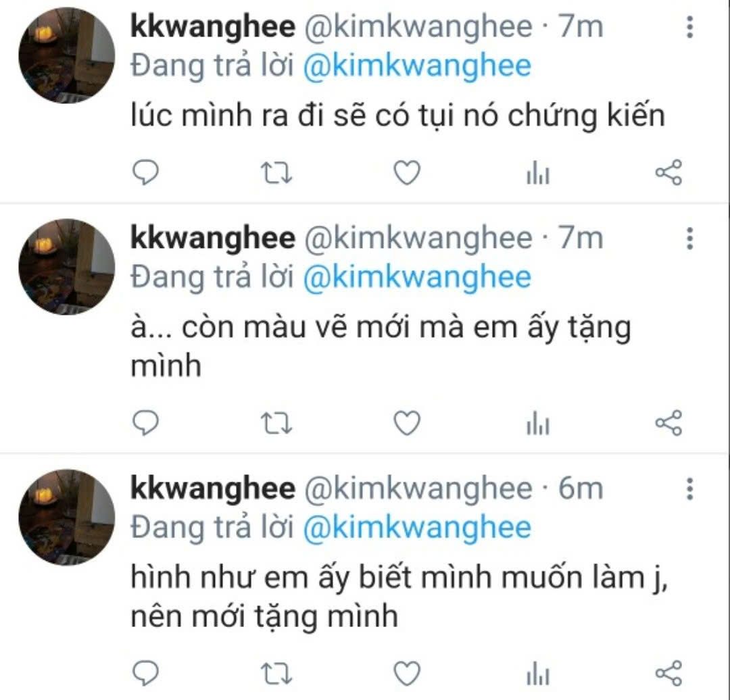The image size is (730, 700).
Task: Reply to the 'lúc mình ra đi' tweet
Action: [146, 173]
